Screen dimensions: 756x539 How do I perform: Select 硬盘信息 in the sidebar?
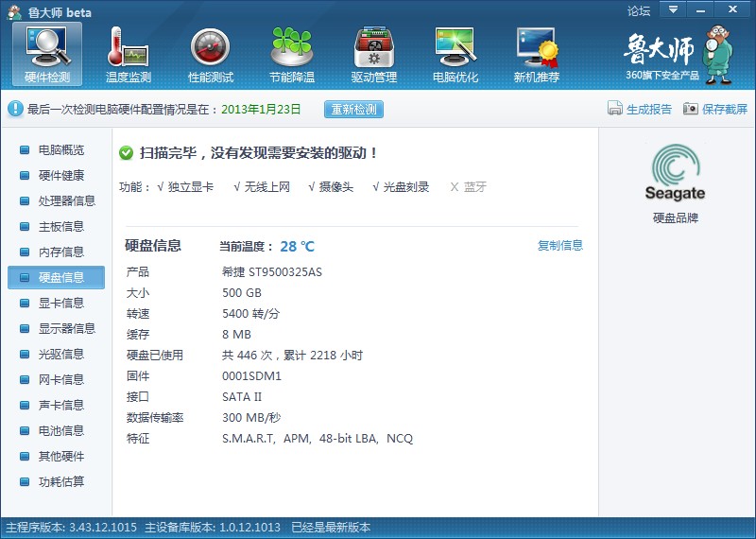[56, 277]
